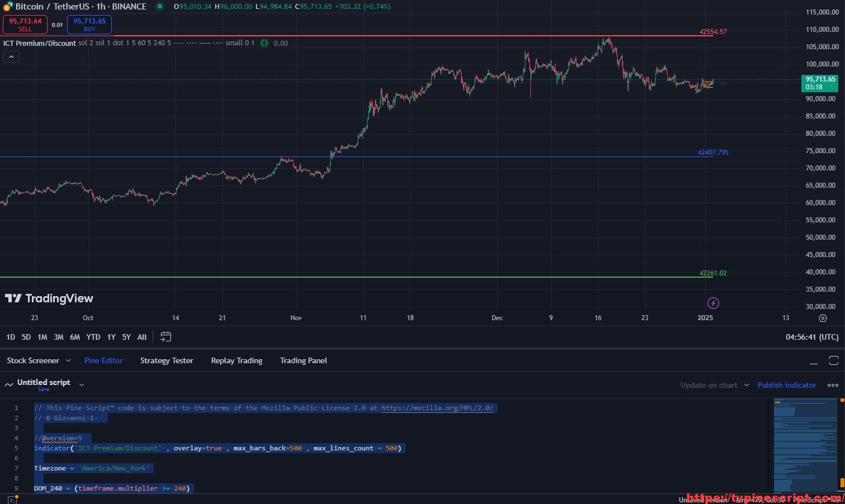Click the Bitcoin symbol logo icon
This screenshot has width=845, height=504.
coord(8,7)
